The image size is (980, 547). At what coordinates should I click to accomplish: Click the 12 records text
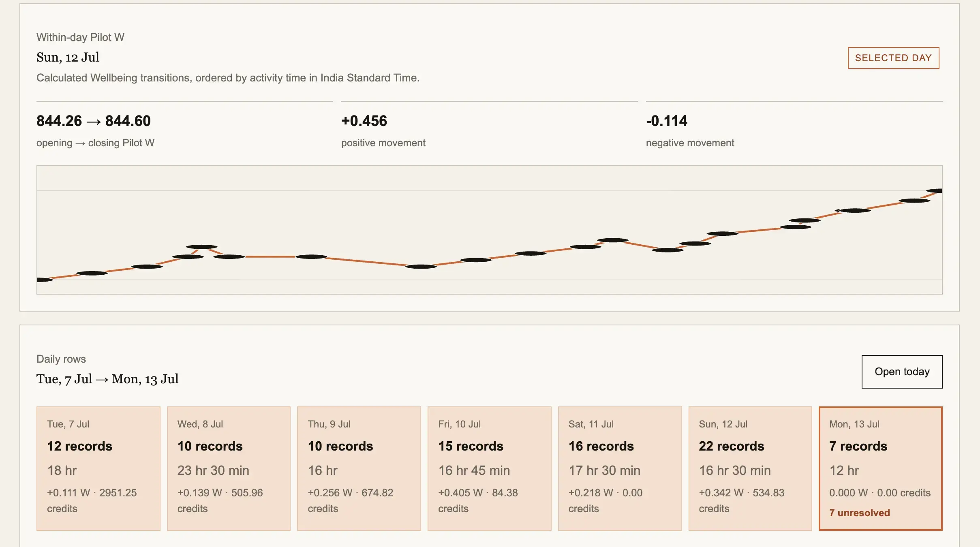point(79,446)
